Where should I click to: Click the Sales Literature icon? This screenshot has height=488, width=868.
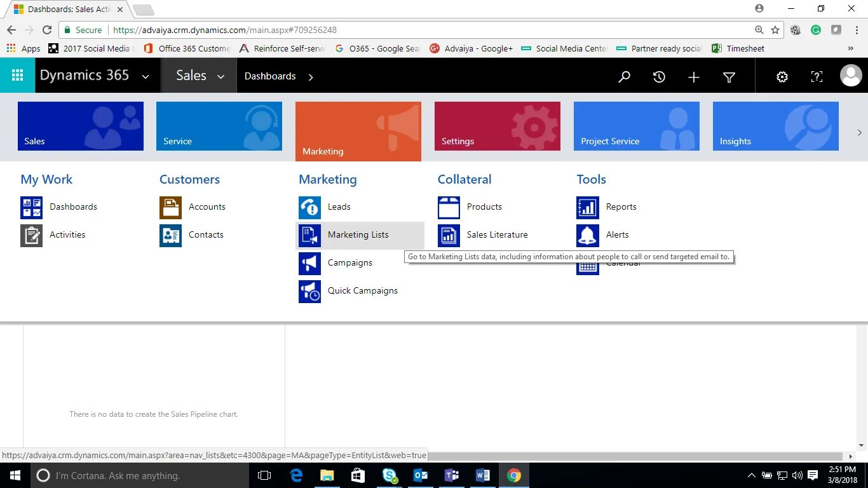[x=449, y=236]
